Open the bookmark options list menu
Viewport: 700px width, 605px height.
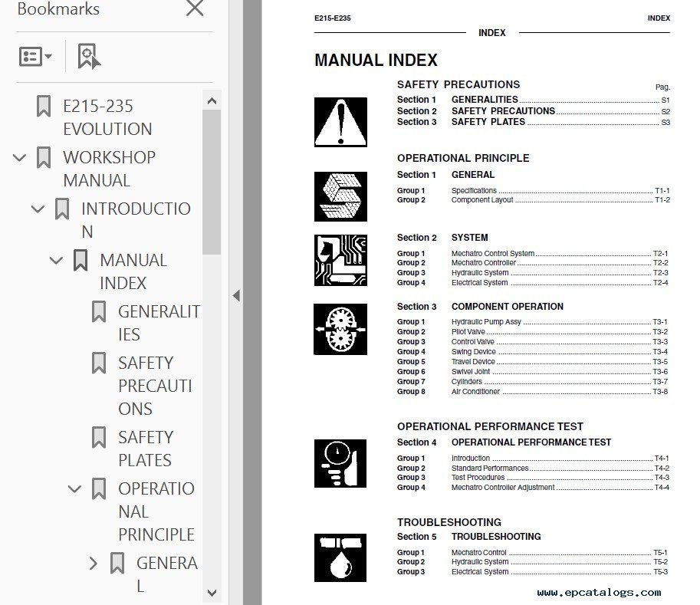click(36, 57)
